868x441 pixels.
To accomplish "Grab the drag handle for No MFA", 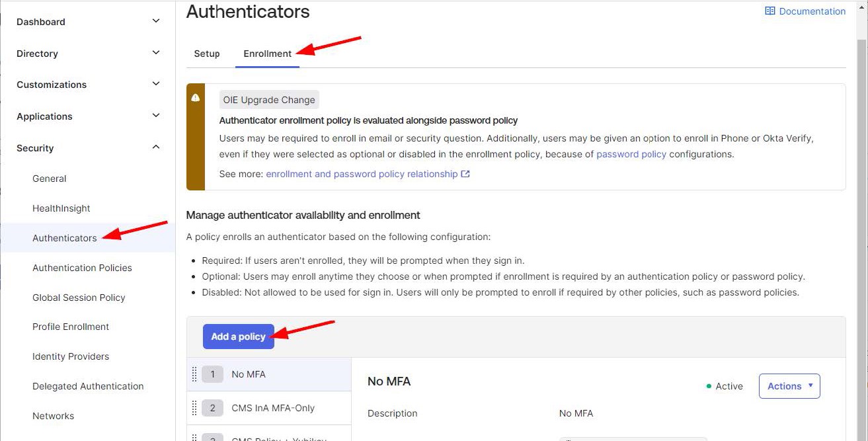I will pos(194,374).
